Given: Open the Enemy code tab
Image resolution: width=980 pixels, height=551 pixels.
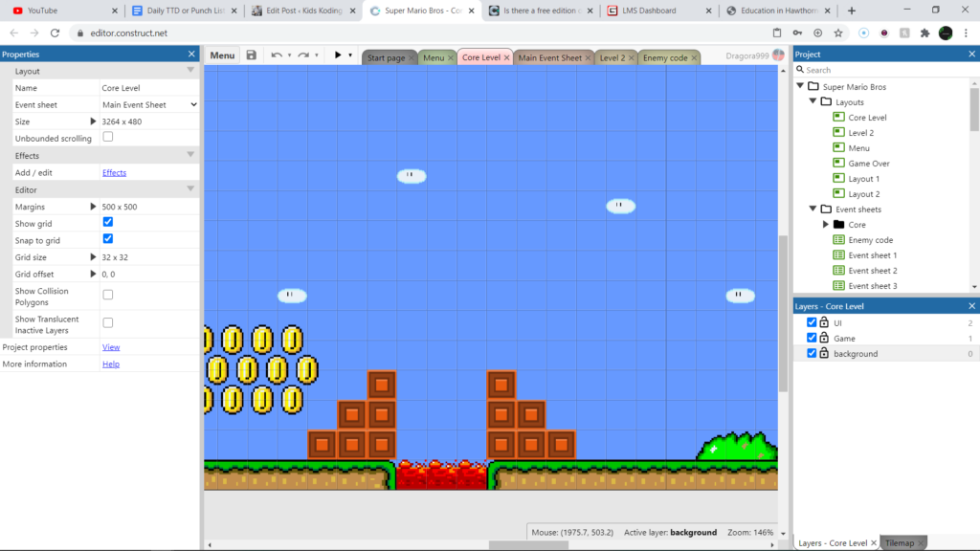Looking at the screenshot, I should pyautogui.click(x=665, y=57).
